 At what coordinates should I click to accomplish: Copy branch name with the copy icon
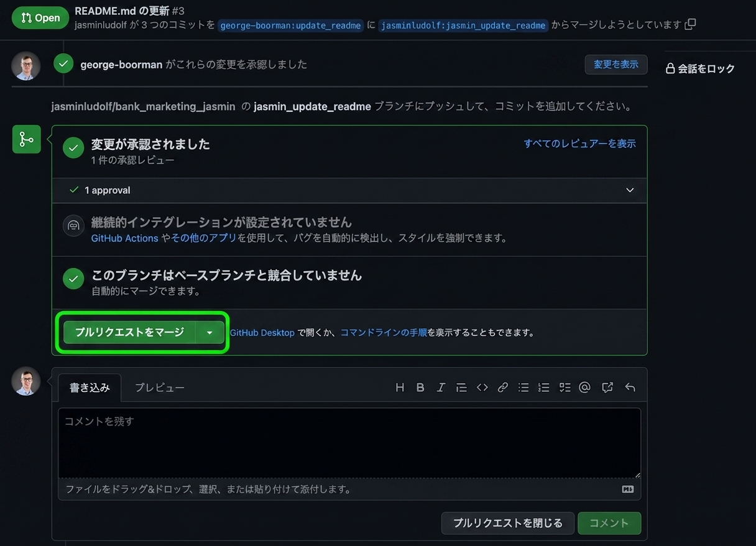690,24
